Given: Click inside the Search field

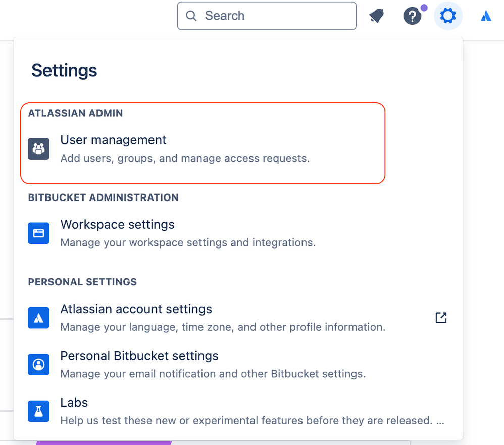Looking at the screenshot, I should pyautogui.click(x=267, y=16).
